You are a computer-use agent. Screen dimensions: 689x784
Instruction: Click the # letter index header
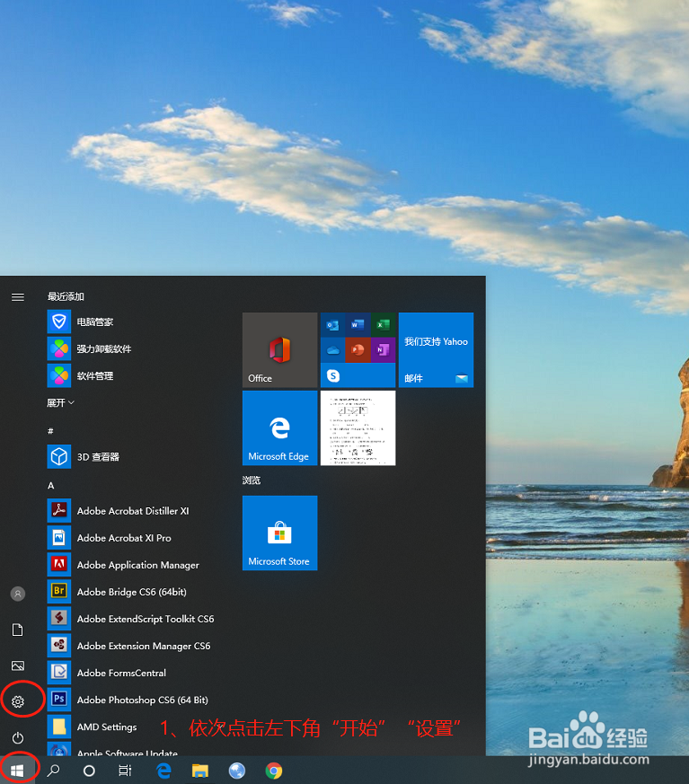pyautogui.click(x=50, y=430)
